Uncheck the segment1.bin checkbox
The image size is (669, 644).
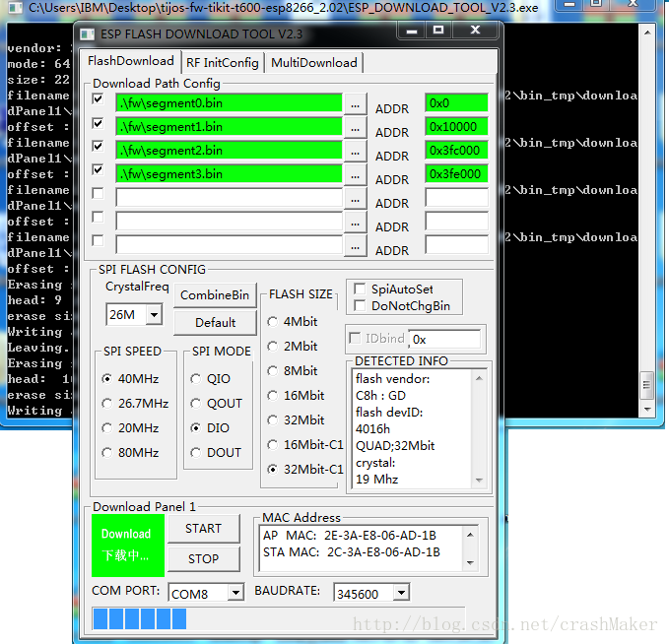tap(98, 123)
